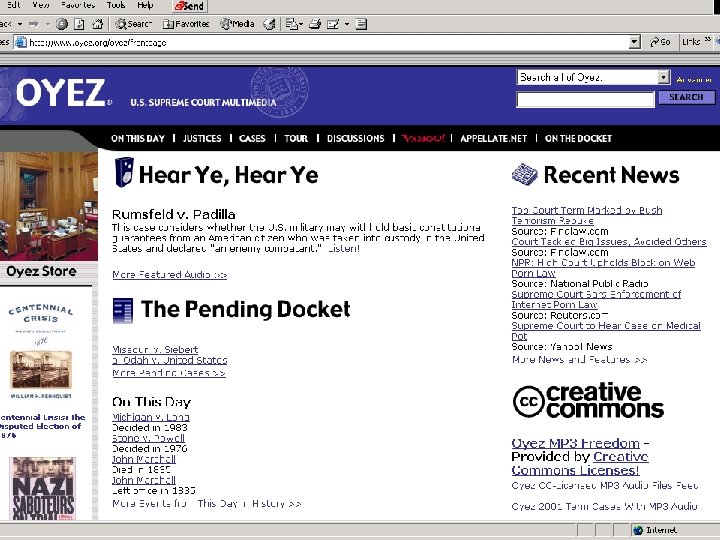
Task: Click the Refresh page icon
Action: pyautogui.click(x=79, y=24)
